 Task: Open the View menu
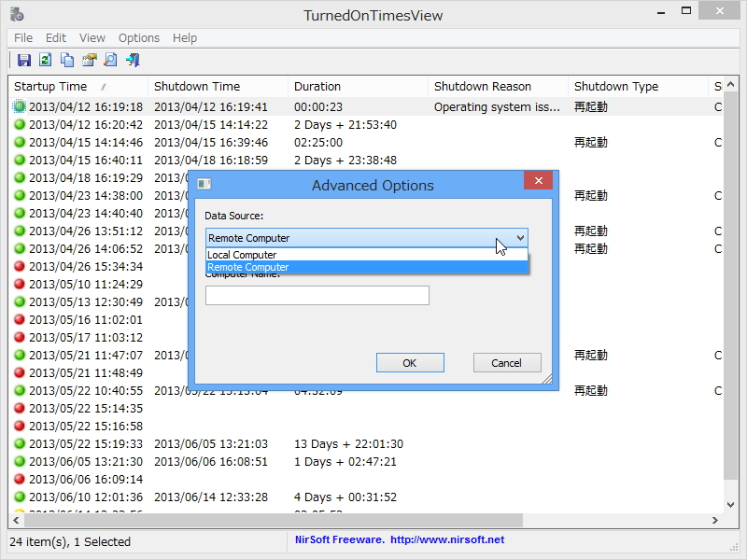tap(92, 37)
